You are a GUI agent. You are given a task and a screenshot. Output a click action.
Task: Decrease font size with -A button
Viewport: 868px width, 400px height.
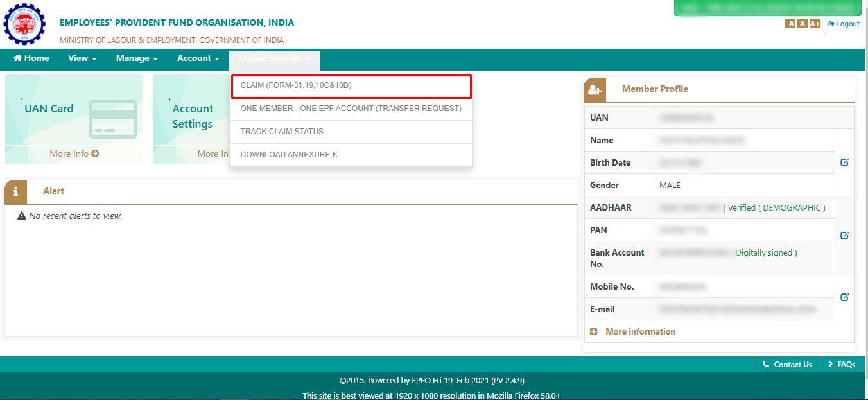(790, 24)
